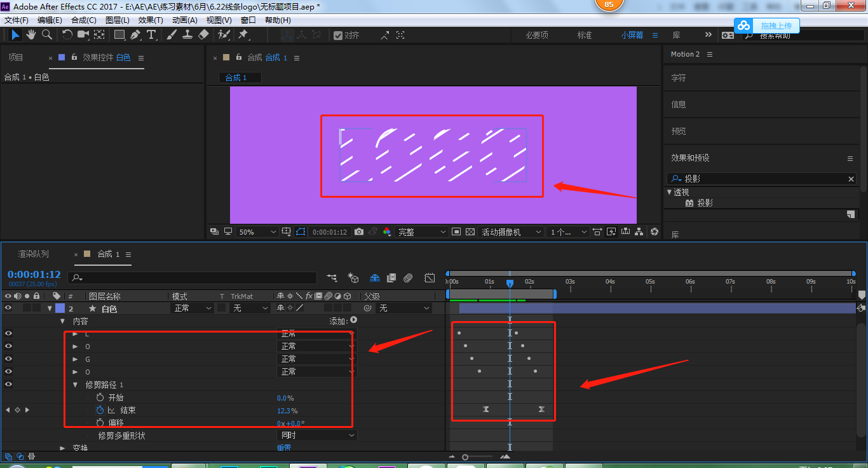Open 图层(L) menu
Image resolution: width=868 pixels, height=468 pixels.
pos(117,20)
